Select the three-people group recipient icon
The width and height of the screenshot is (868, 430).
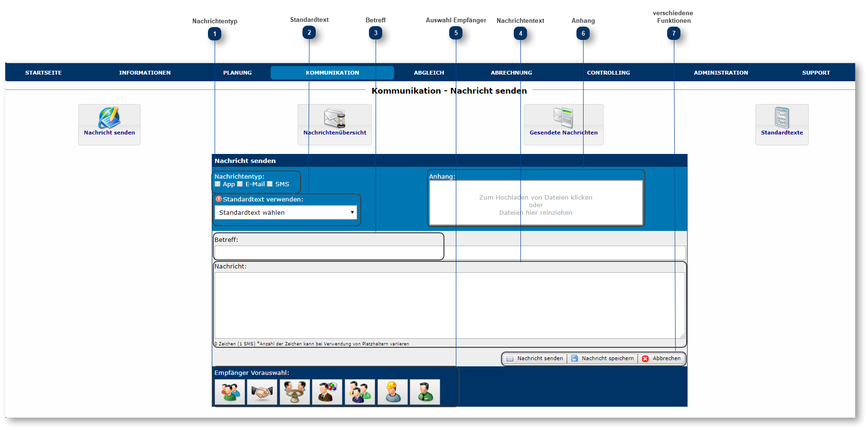click(230, 392)
